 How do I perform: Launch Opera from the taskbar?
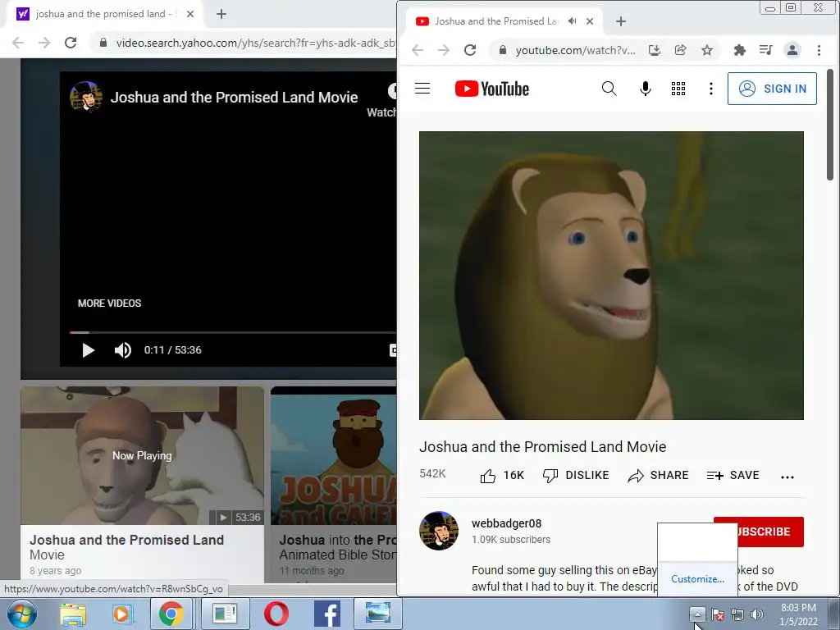pyautogui.click(x=276, y=614)
